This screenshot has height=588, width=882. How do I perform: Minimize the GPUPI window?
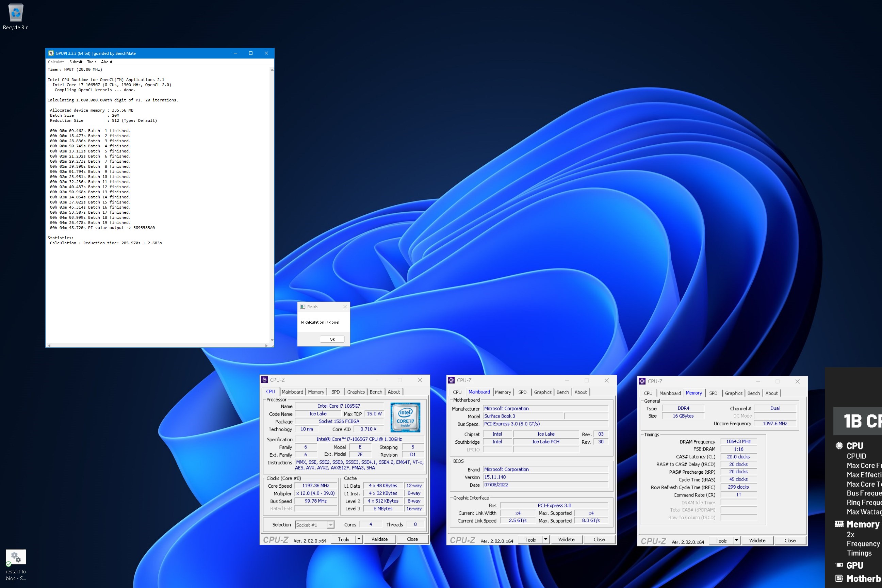click(x=235, y=53)
